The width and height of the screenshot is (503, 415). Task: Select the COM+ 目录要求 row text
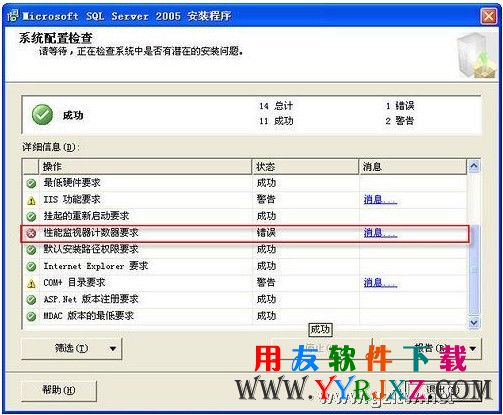(74, 283)
